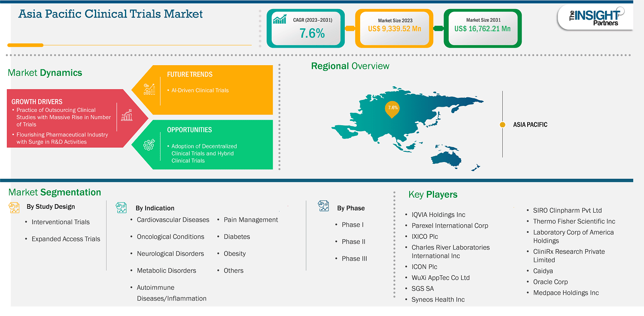This screenshot has height=316, width=644.
Task: Select the Market Size 2031 card
Action: point(483,28)
